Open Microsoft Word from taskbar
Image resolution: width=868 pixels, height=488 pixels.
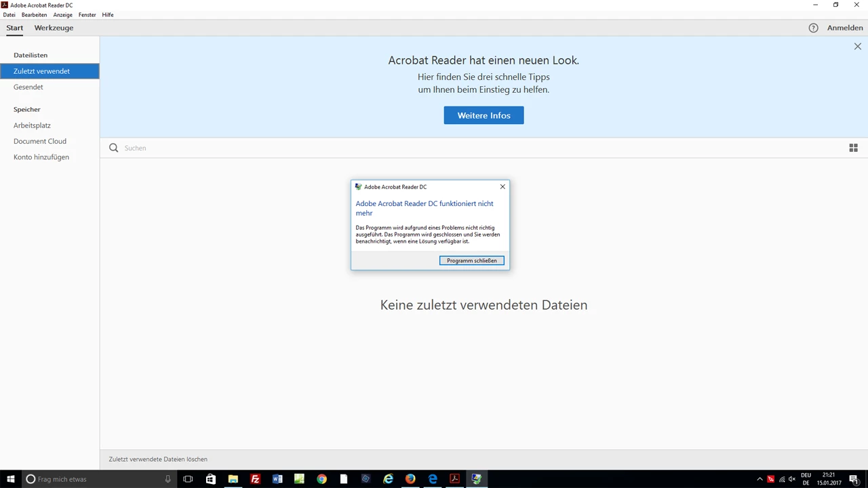tap(277, 479)
